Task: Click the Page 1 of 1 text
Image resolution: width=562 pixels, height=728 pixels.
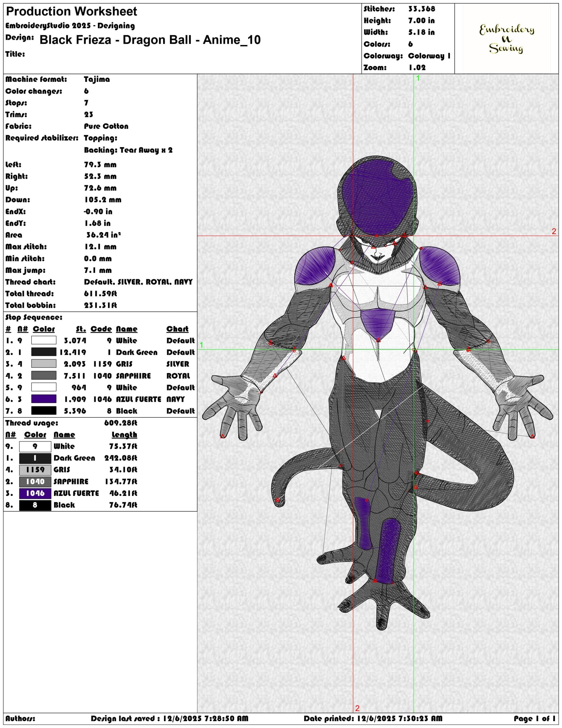Action: pyautogui.click(x=534, y=718)
